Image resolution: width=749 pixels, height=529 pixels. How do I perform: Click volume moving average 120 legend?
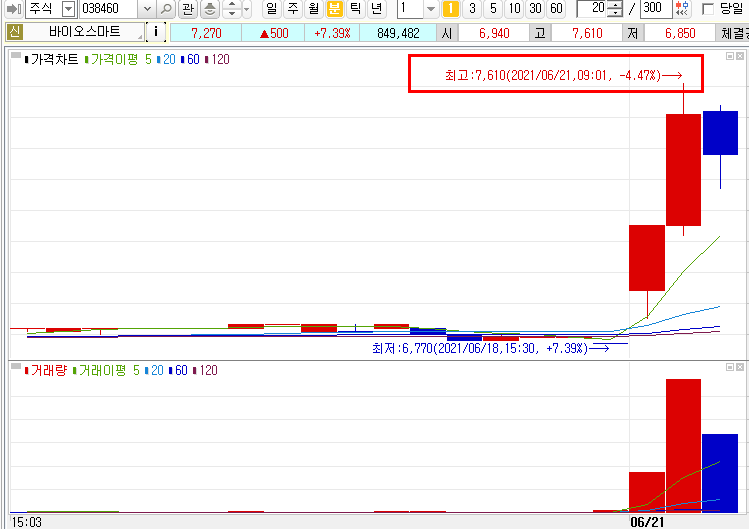208,370
